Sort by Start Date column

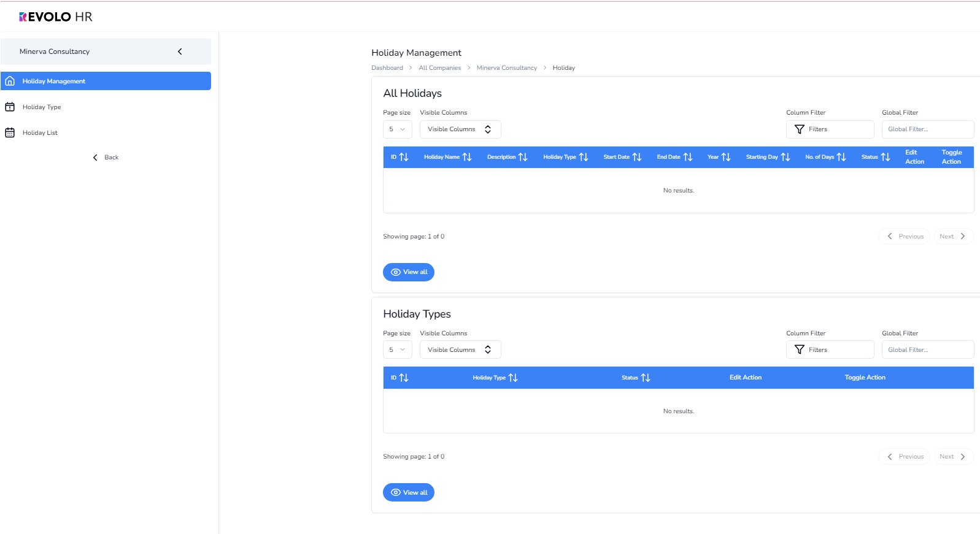coord(622,157)
